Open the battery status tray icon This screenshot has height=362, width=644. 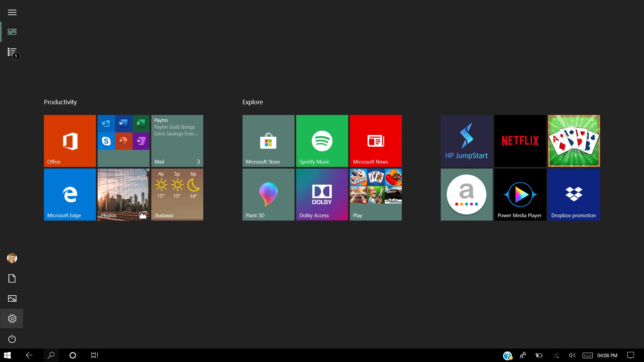coord(539,355)
